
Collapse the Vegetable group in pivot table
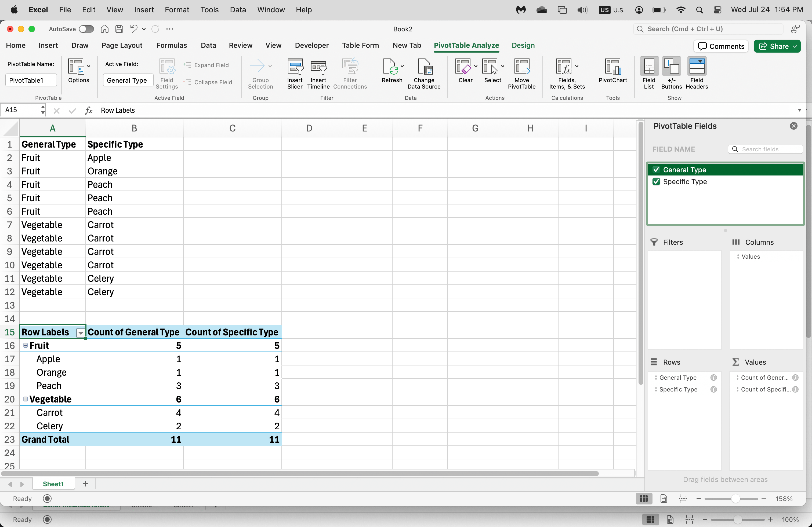(25, 399)
